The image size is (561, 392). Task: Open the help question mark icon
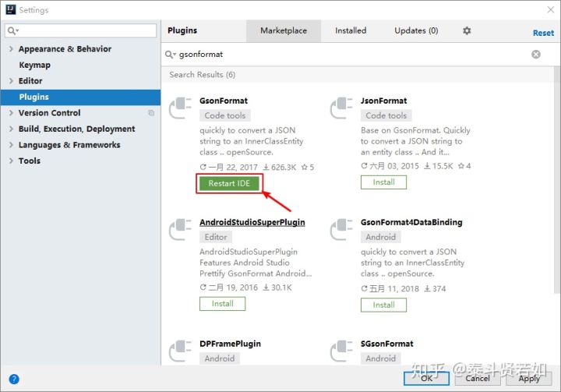point(14,379)
